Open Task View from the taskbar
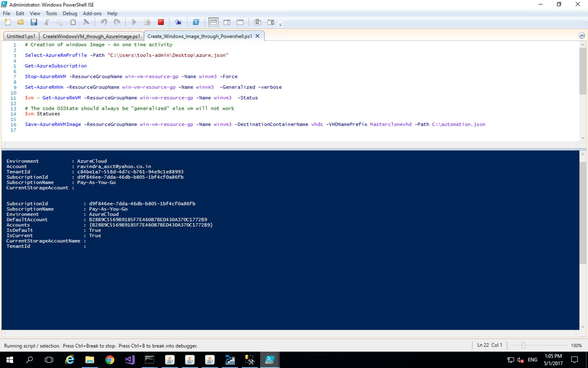Image resolution: width=588 pixels, height=368 pixels. (49, 360)
